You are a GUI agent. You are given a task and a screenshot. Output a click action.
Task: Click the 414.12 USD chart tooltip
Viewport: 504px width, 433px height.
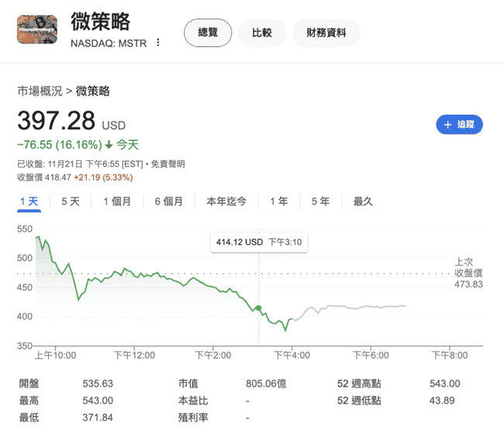(259, 242)
